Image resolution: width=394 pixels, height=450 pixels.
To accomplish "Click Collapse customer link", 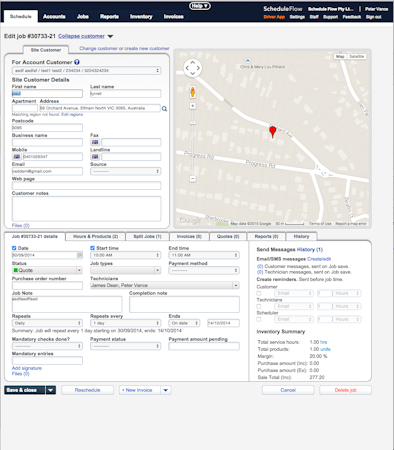I will [81, 36].
